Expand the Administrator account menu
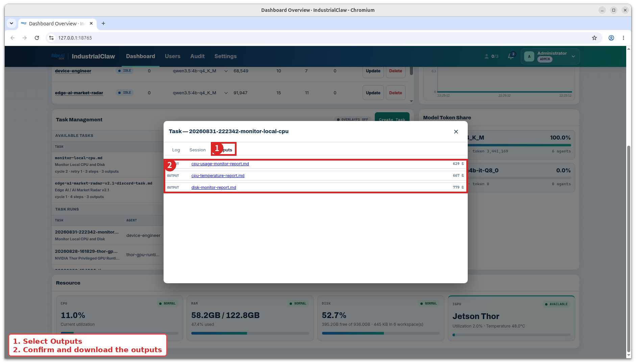Screen dimensions: 636x364 click(550, 56)
